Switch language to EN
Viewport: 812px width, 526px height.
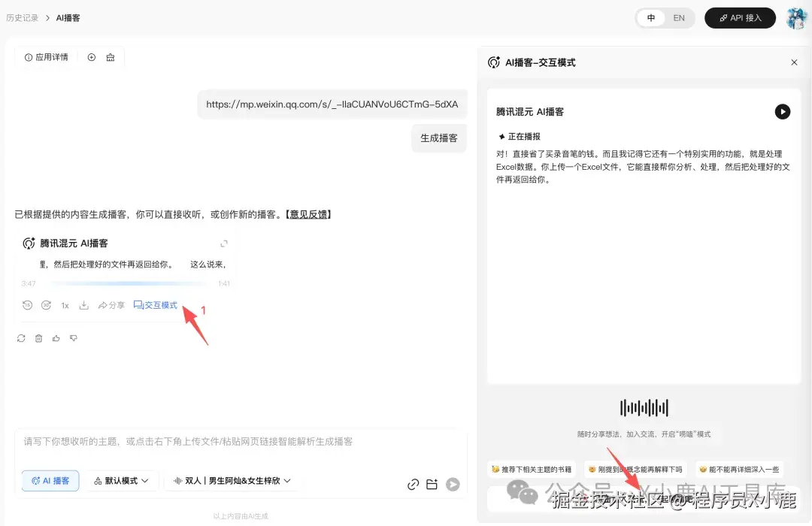(679, 18)
